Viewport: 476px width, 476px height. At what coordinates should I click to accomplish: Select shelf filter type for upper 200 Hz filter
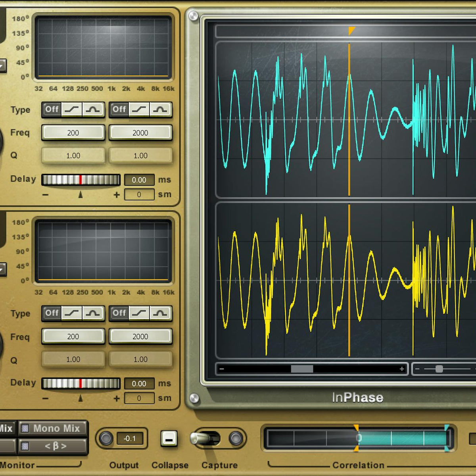click(x=72, y=109)
